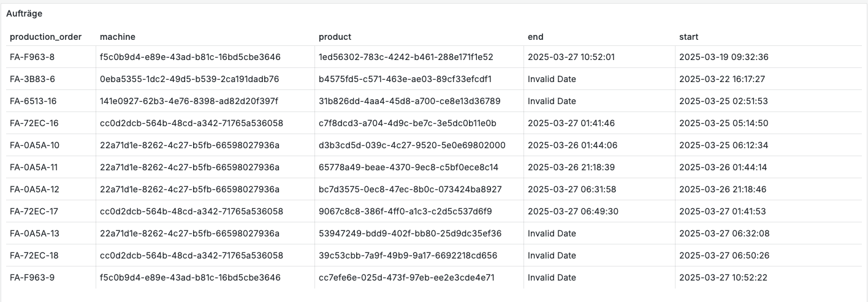Select the FA-6513-16 order cell
The width and height of the screenshot is (868, 302).
pos(34,101)
